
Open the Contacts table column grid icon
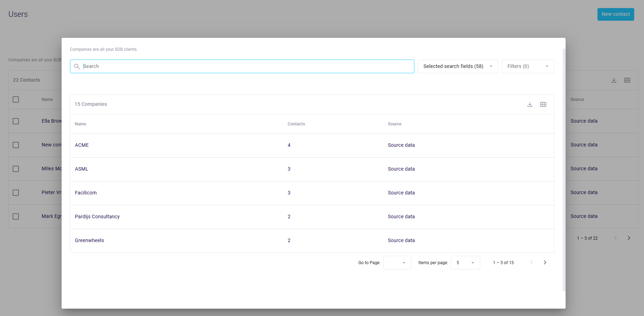627,80
